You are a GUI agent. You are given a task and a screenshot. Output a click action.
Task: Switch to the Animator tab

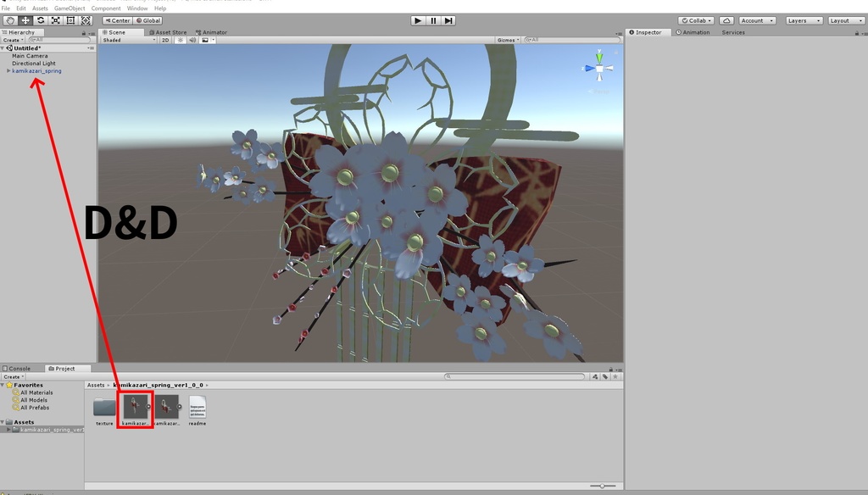coord(211,32)
